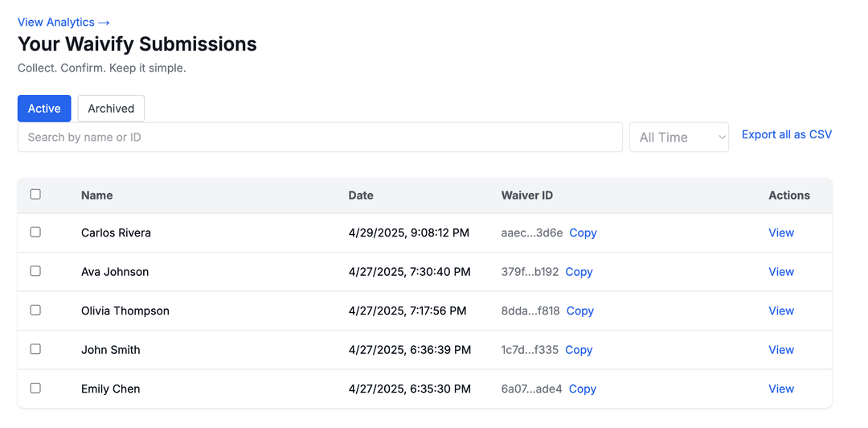
Task: Focus the Search by name or ID field
Action: coord(320,137)
